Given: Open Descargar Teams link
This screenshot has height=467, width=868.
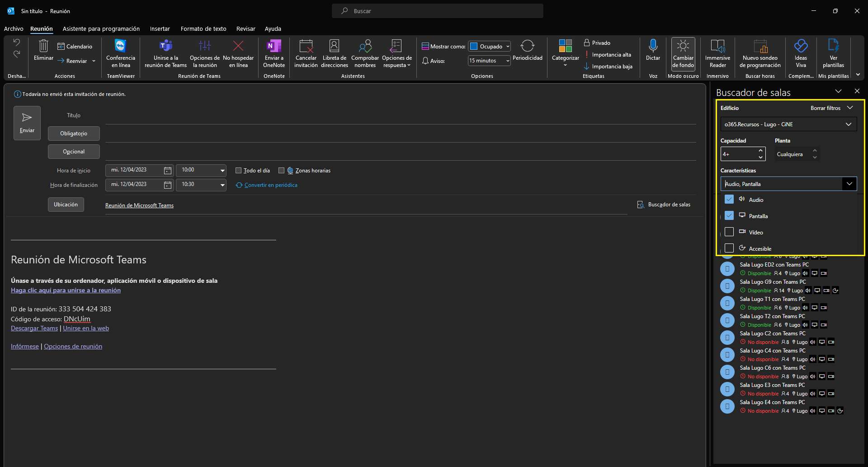Looking at the screenshot, I should [x=34, y=328].
